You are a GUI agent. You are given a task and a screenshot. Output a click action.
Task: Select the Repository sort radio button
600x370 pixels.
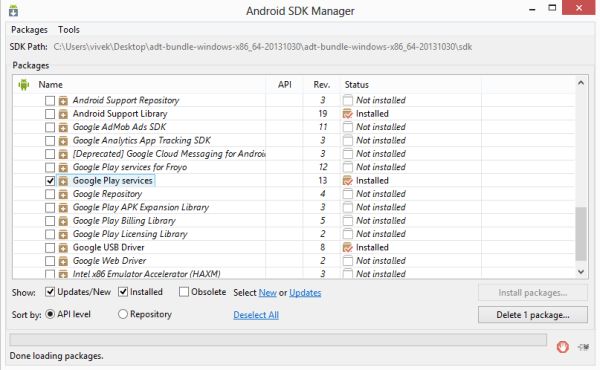[x=122, y=314]
